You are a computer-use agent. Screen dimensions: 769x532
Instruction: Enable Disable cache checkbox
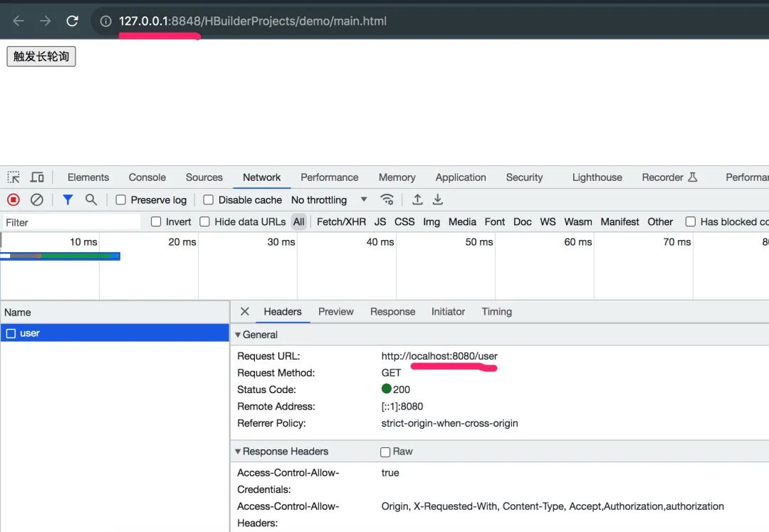point(209,200)
